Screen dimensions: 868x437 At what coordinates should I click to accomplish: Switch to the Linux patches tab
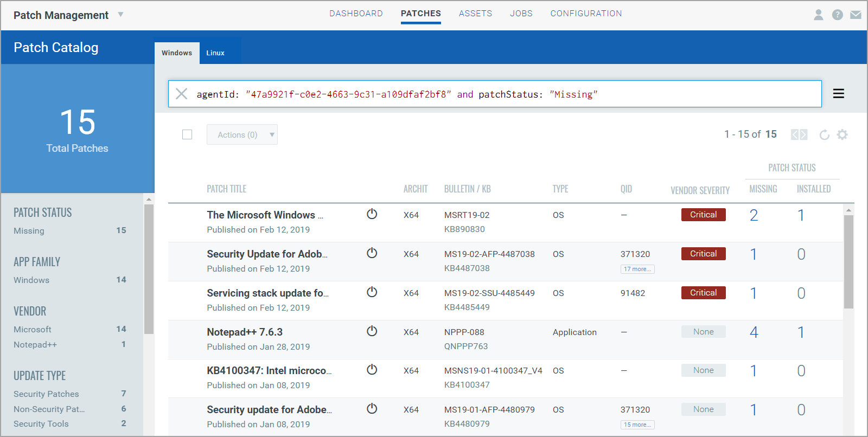(215, 53)
